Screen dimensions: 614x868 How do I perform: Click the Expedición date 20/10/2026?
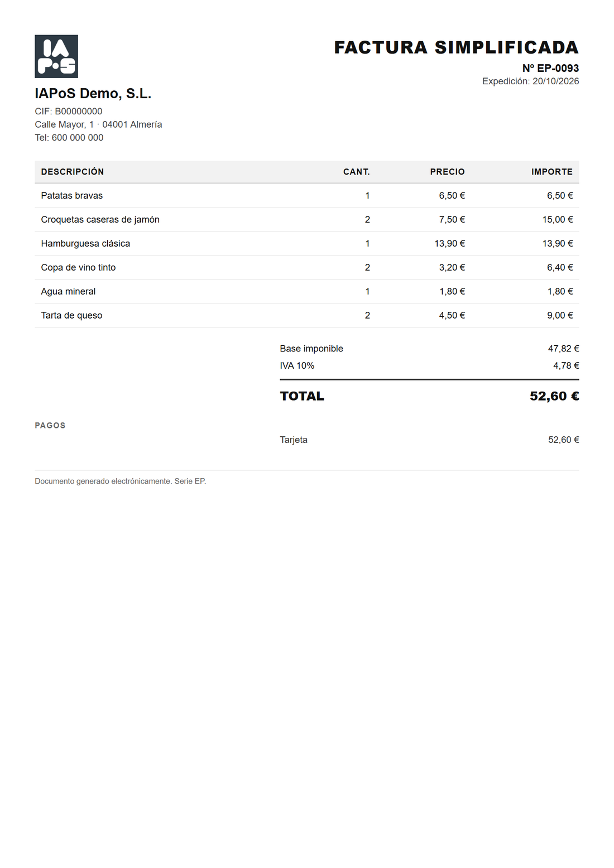[530, 81]
